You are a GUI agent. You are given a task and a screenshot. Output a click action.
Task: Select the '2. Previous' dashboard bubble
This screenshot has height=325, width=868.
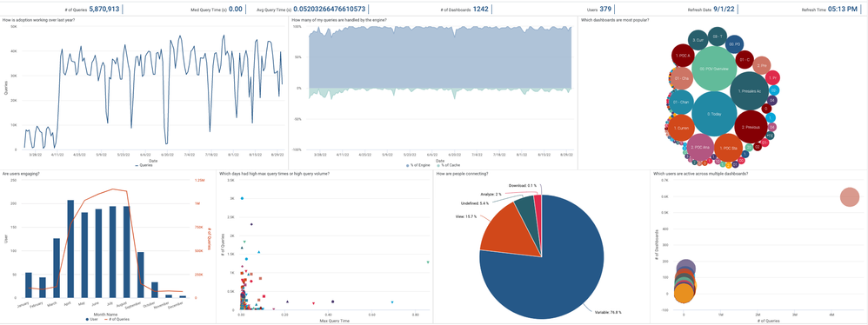point(751,127)
